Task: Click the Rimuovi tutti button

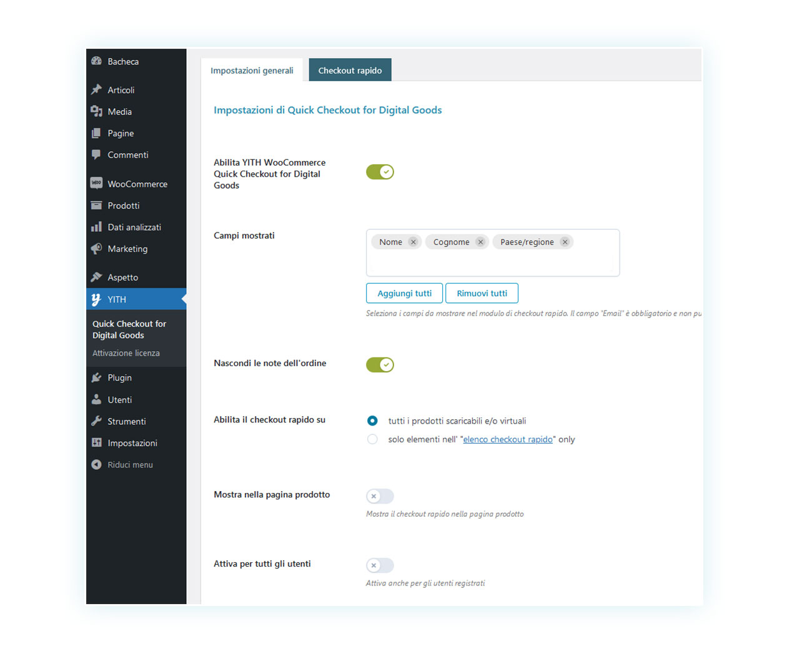Action: click(x=482, y=293)
